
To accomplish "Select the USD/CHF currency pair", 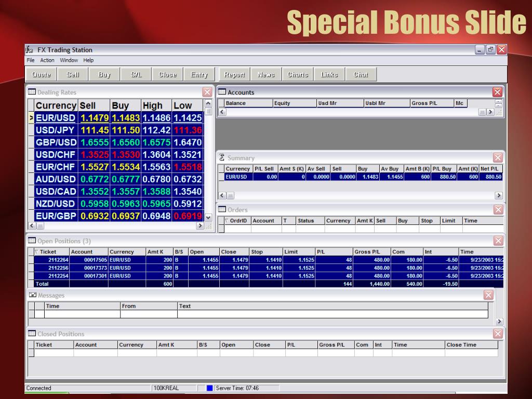I will pyautogui.click(x=56, y=154).
